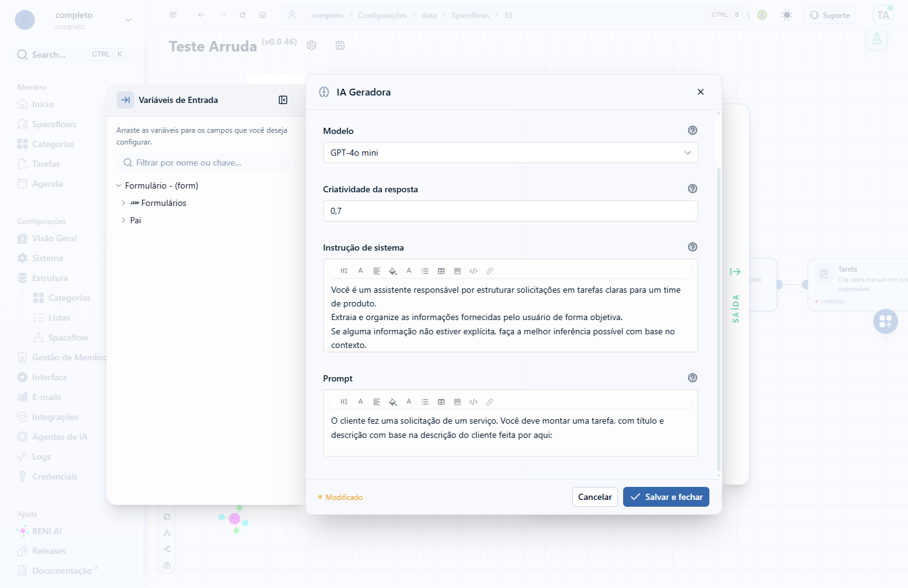This screenshot has height=588, width=908.
Task: Insert code block in Instrução de sistema toolbar
Action: [474, 271]
